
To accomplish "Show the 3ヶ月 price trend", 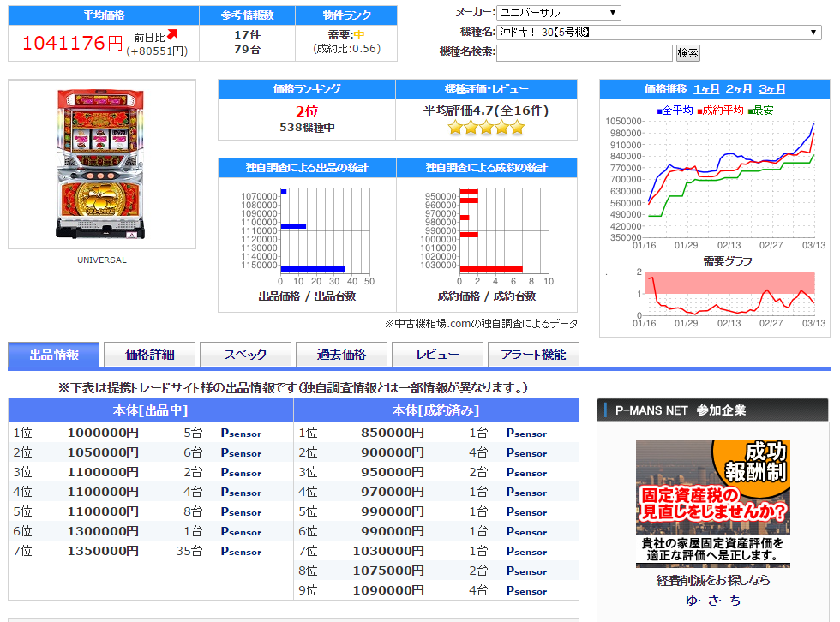I will coord(771,89).
